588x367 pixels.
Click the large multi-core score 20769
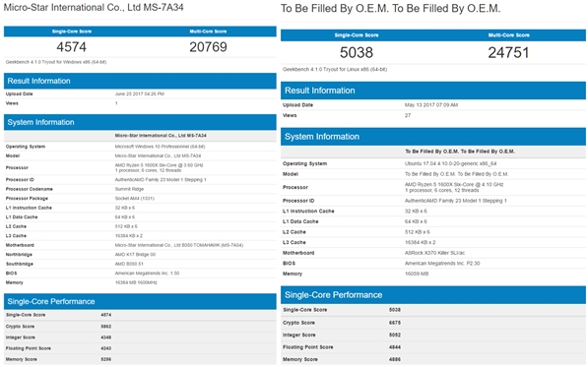coord(208,47)
